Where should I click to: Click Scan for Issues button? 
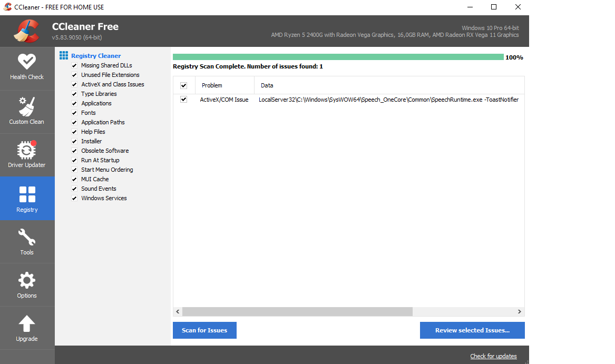tap(205, 330)
